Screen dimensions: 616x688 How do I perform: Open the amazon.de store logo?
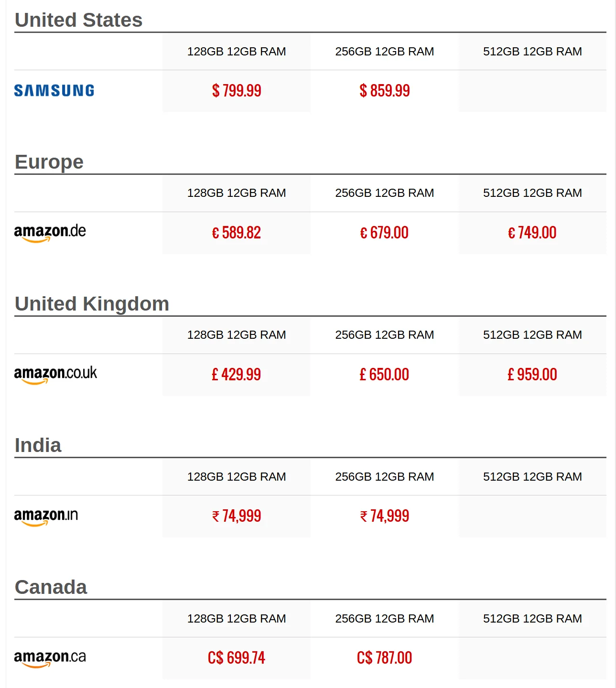50,233
